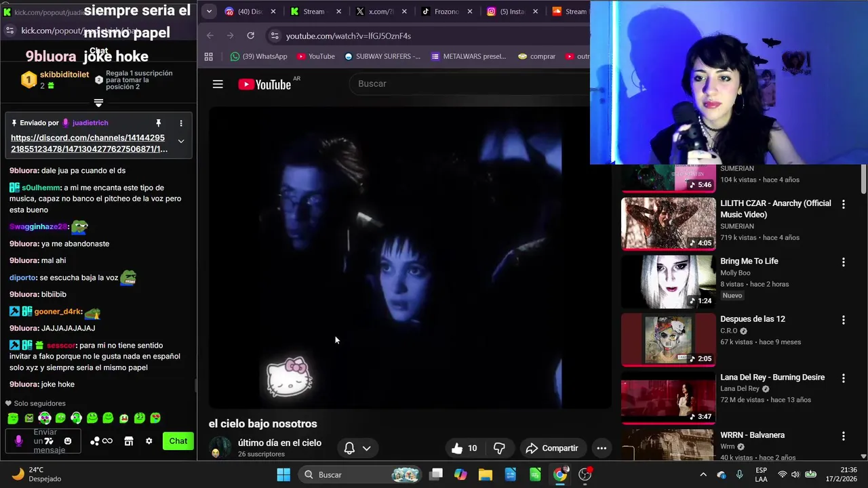Open options menu for Despues de las 12
This screenshot has width=868, height=488.
844,320
